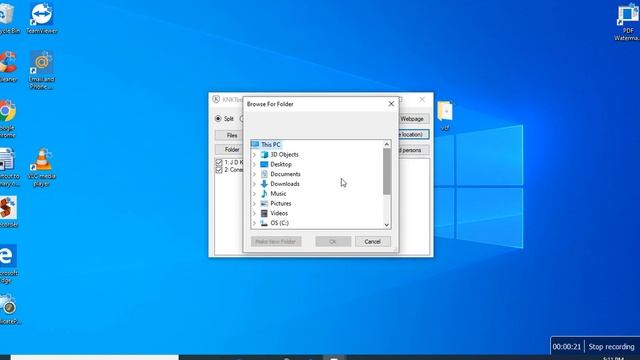Click the Videos filmstrip icon
Screen dimensions: 640x360
(x=264, y=213)
